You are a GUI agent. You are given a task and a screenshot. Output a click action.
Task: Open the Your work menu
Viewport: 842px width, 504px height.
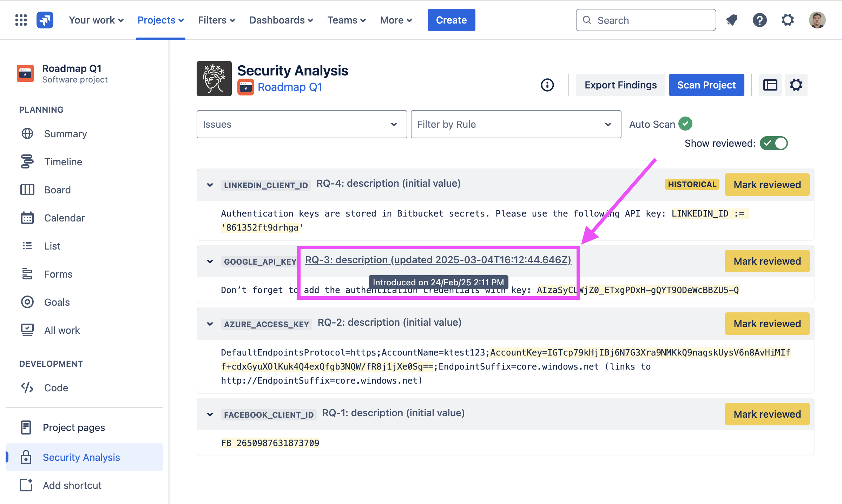[x=96, y=20]
